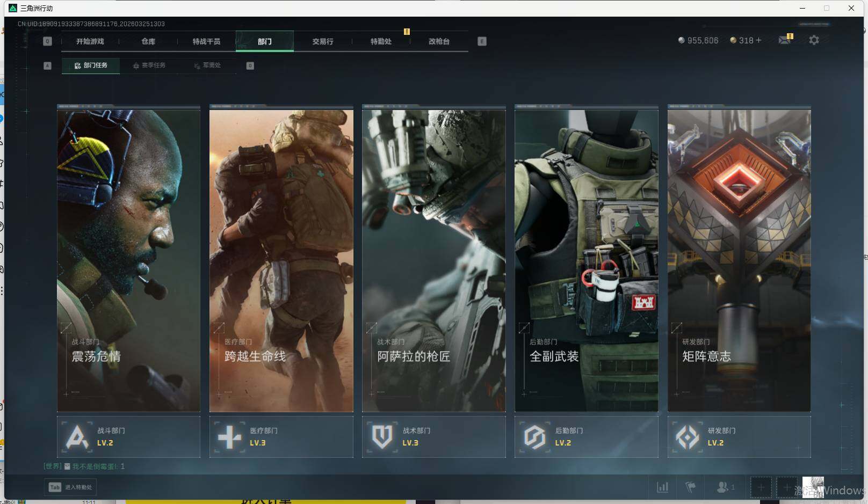Open the 仓库 tab

(148, 41)
